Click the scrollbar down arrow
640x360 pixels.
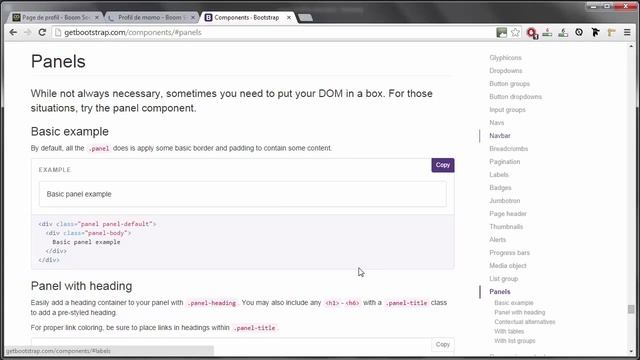pyautogui.click(x=631, y=351)
